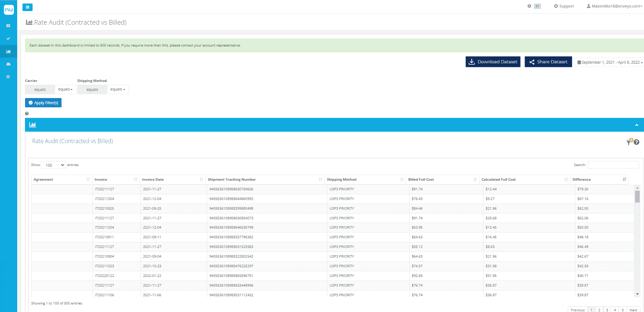Click the Apply Filter(s) button
The image size is (644, 312).
pyautogui.click(x=43, y=103)
